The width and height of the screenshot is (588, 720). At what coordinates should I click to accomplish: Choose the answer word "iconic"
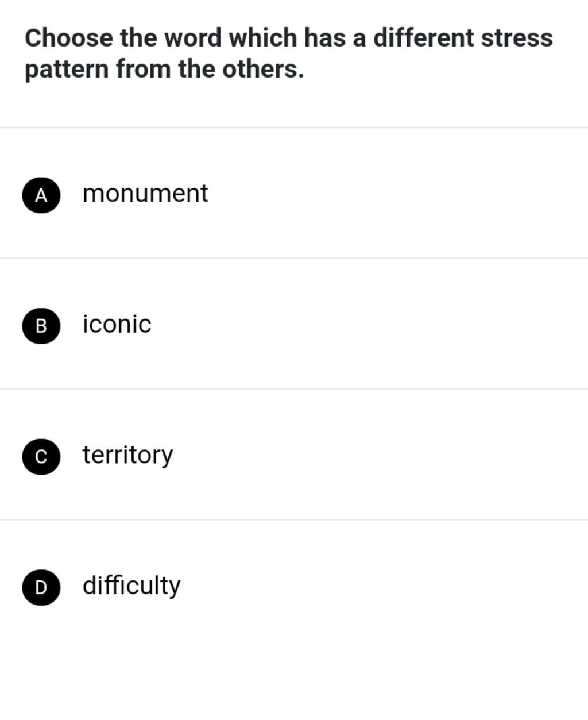[x=117, y=324]
